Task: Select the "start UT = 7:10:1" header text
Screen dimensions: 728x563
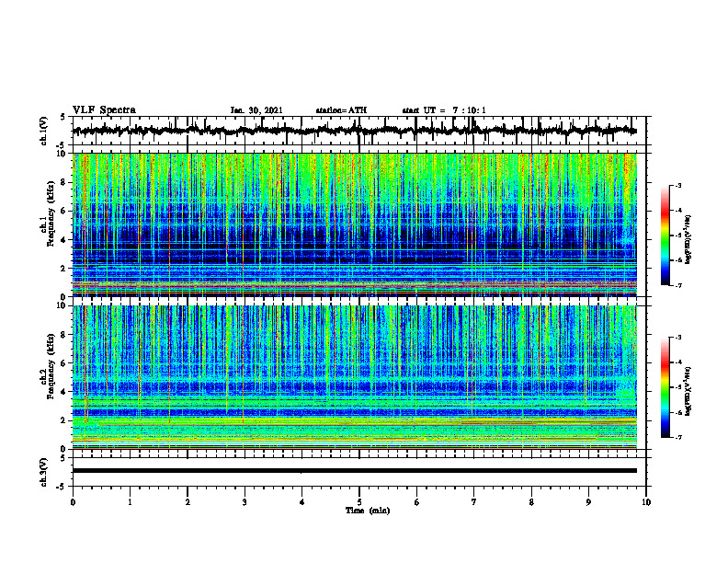Action: [444, 110]
